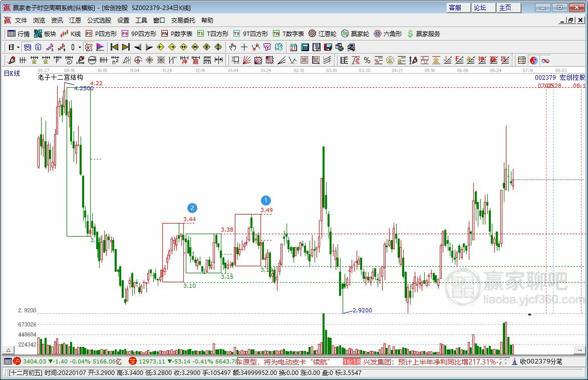The height and width of the screenshot is (380, 588).
Task: Select the n² ruler tool icon
Action: 115,60
